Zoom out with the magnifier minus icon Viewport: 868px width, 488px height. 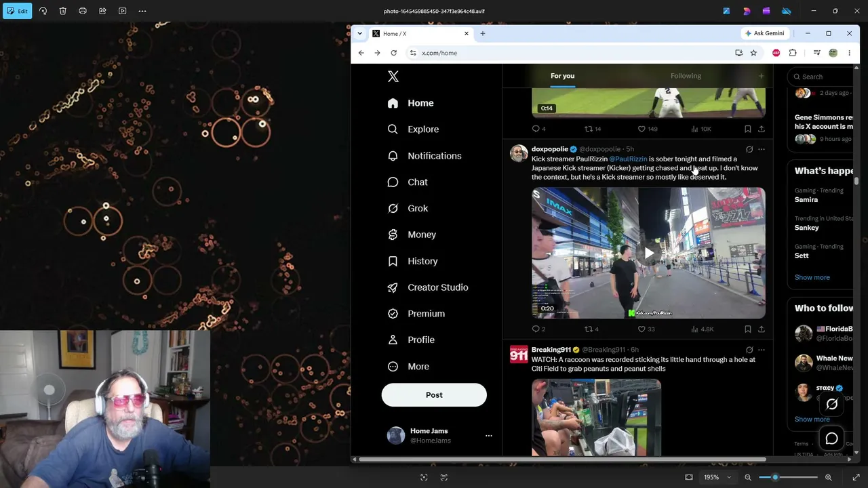pyautogui.click(x=748, y=477)
